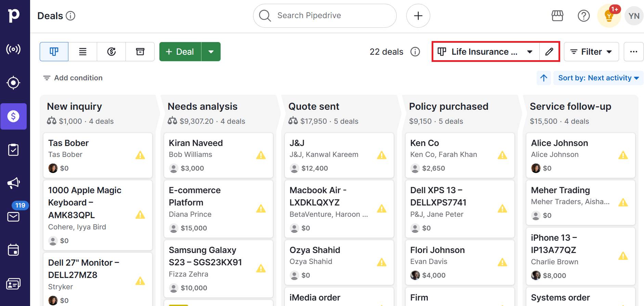Open the E-commerce Platform deal
The image size is (644, 306).
tap(219, 209)
